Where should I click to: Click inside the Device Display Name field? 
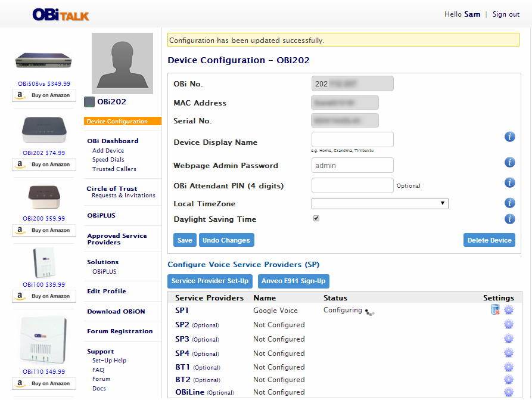[352, 139]
